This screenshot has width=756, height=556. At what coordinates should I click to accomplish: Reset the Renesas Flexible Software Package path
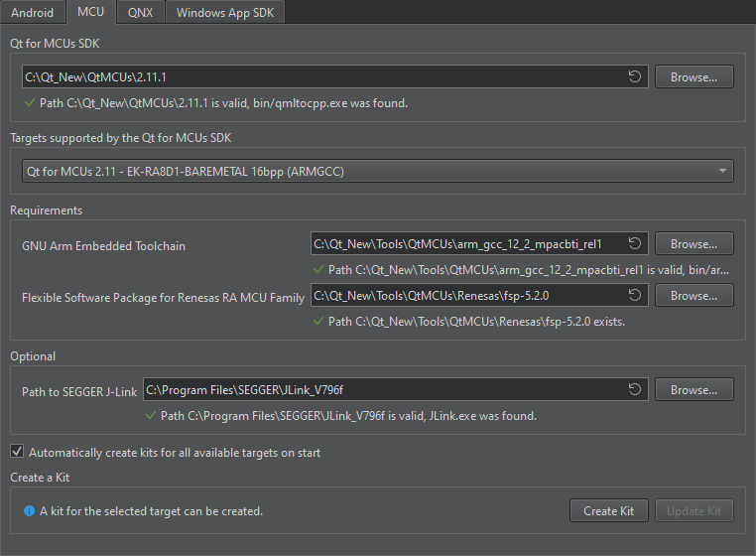click(634, 295)
